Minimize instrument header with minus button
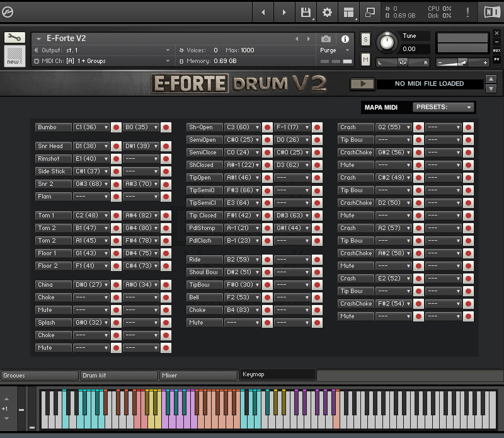504x438 pixels. 496,42
